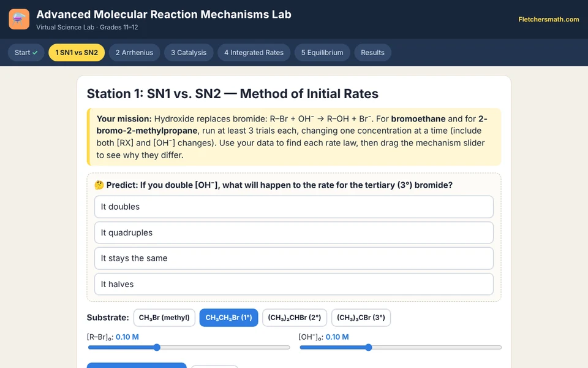The image size is (588, 368).
Task: Click the thinking-face emoji beside Predict
Action: [99, 185]
